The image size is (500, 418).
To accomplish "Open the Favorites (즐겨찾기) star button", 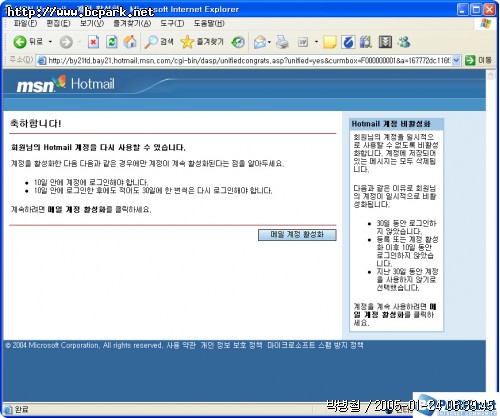I will (202, 42).
